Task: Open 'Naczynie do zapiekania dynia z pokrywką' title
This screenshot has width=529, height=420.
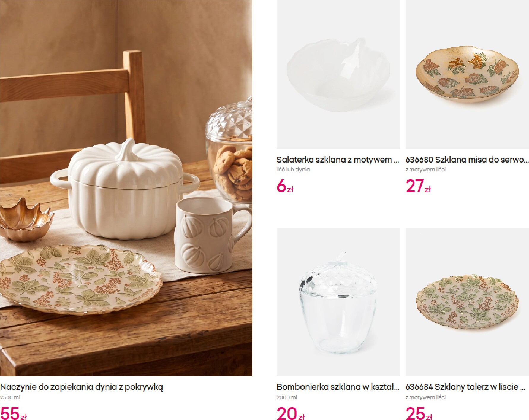Action: tap(82, 387)
